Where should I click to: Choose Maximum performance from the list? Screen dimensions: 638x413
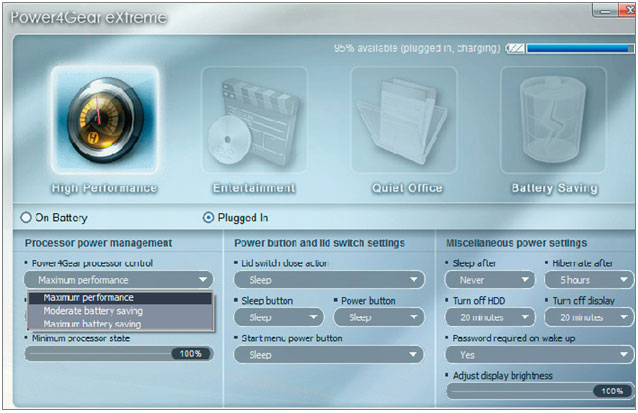(x=120, y=298)
